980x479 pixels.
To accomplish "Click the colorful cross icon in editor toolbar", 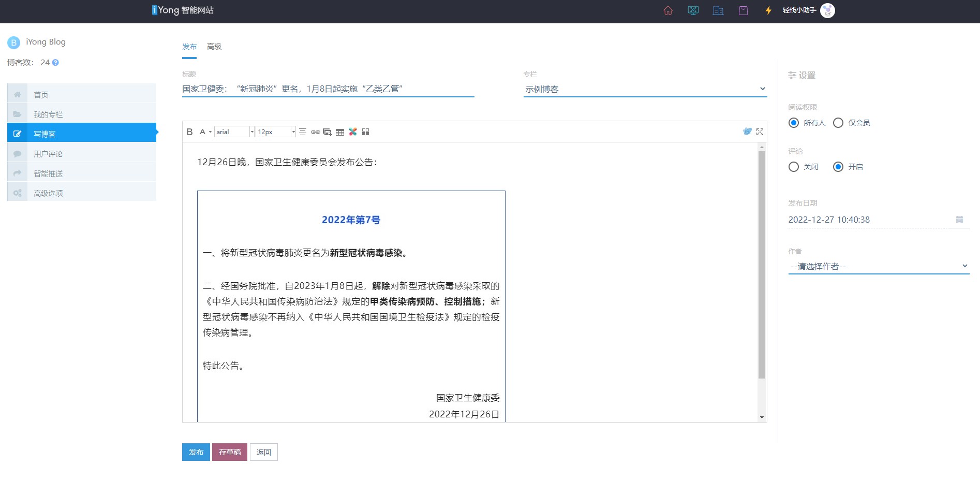I will point(353,132).
